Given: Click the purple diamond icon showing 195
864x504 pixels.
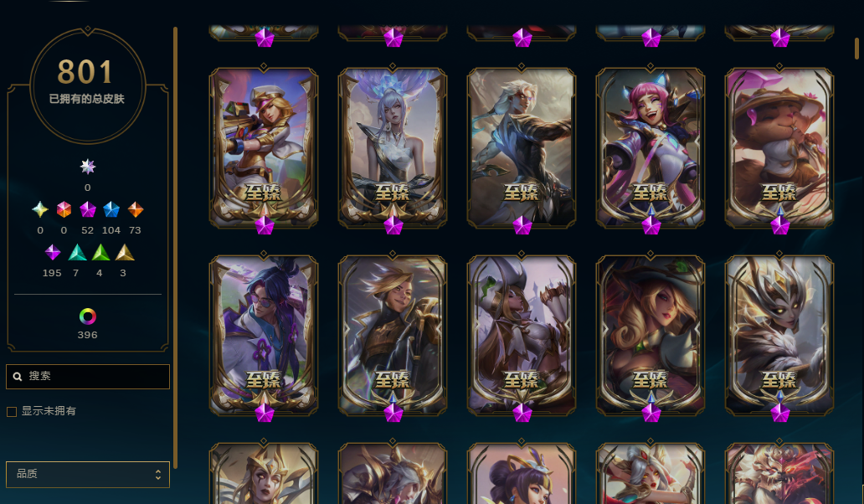Looking at the screenshot, I should point(53,252).
